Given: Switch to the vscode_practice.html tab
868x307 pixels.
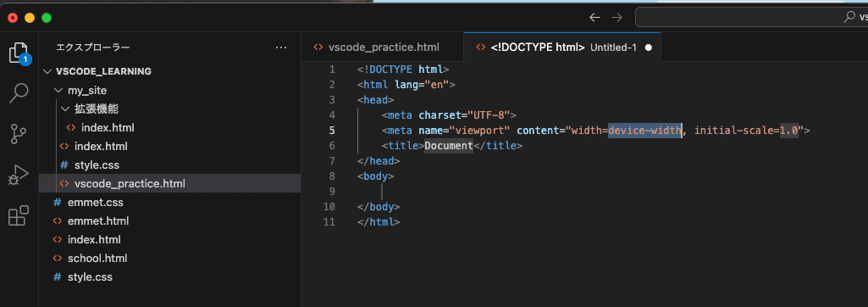Looking at the screenshot, I should [383, 47].
